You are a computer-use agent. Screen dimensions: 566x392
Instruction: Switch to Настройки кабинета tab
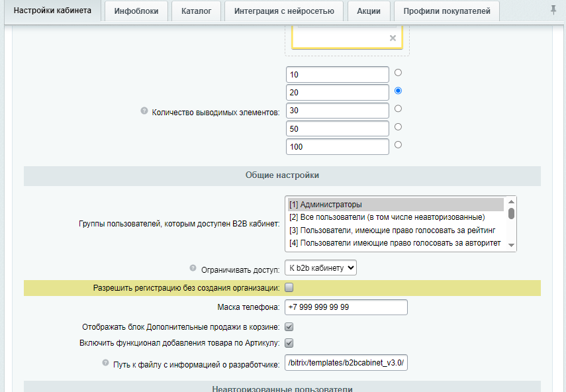[52, 11]
